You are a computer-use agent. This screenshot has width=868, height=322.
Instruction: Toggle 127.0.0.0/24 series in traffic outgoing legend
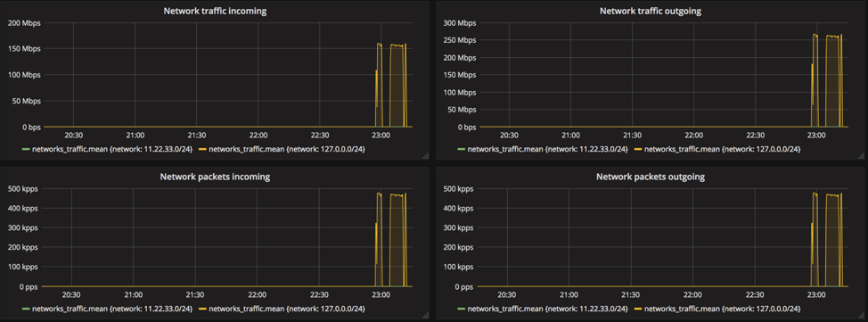(x=722, y=149)
